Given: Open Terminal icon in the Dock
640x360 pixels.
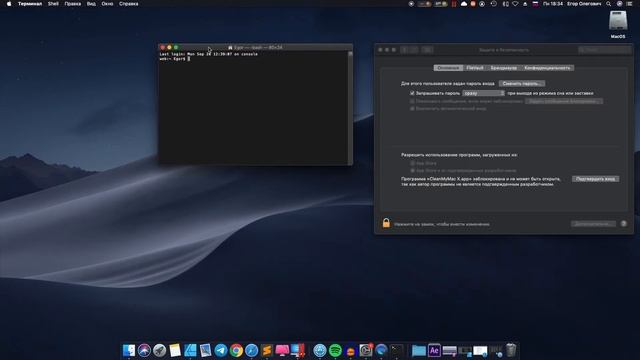Looking at the screenshot, I should tap(397, 350).
